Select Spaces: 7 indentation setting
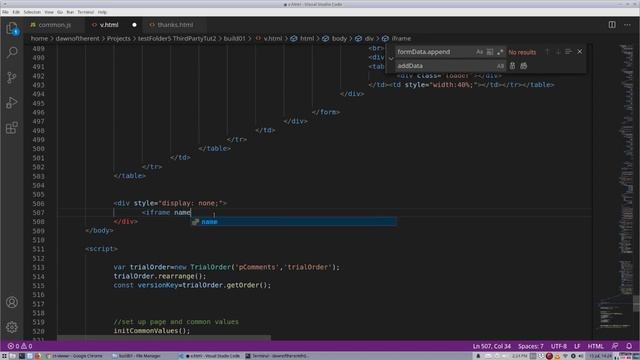The image size is (640, 360). (x=531, y=346)
